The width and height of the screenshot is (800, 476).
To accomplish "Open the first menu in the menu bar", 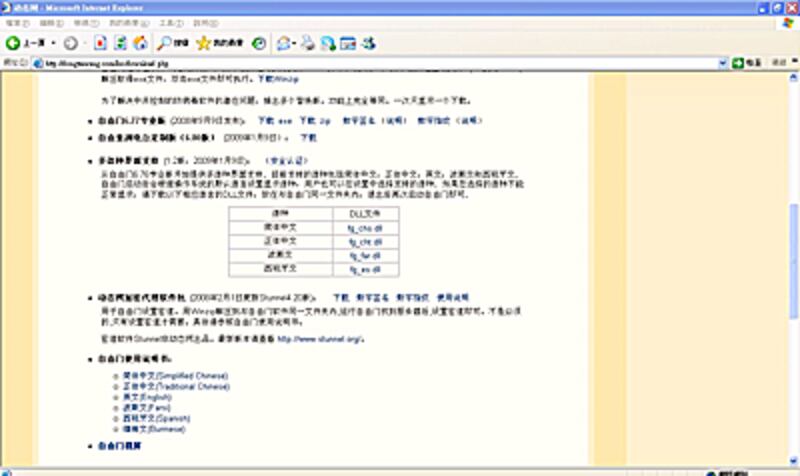I will (x=18, y=23).
